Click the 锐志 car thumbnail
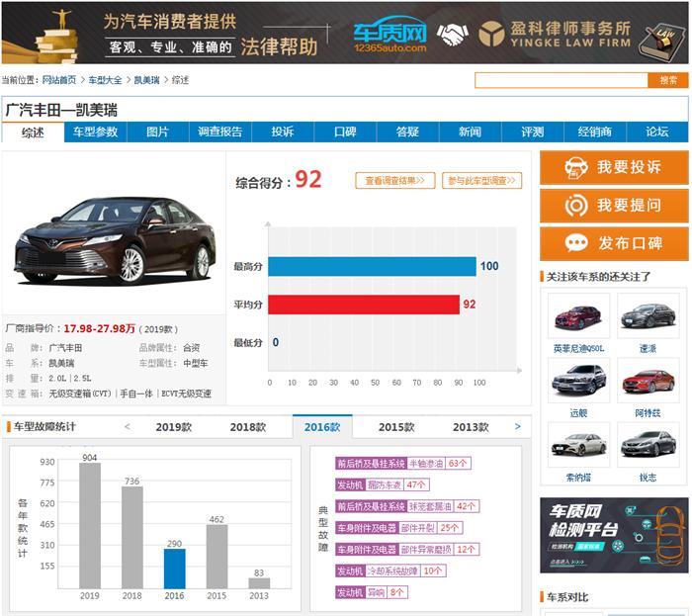The height and width of the screenshot is (616, 692). [x=649, y=445]
